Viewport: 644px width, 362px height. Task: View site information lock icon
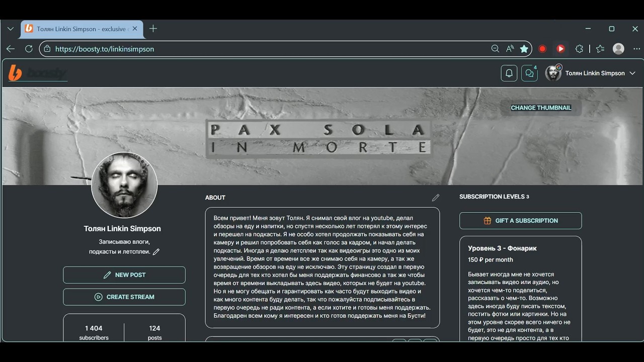click(47, 49)
